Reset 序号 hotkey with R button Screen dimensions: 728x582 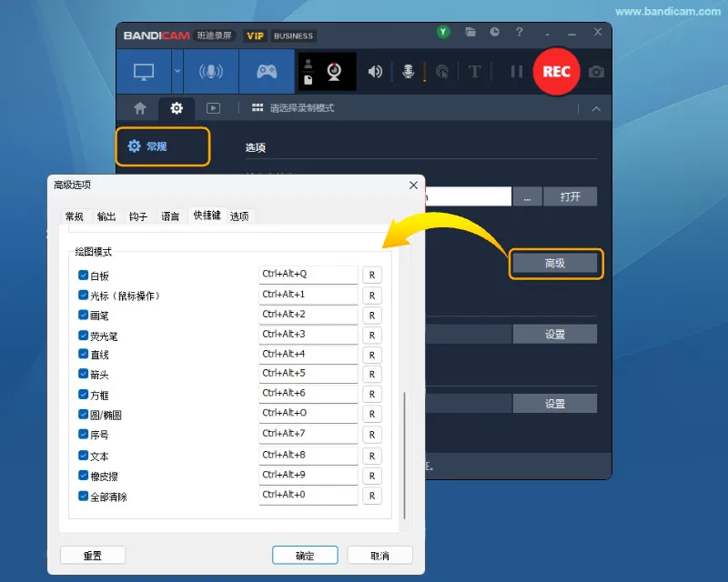click(372, 435)
